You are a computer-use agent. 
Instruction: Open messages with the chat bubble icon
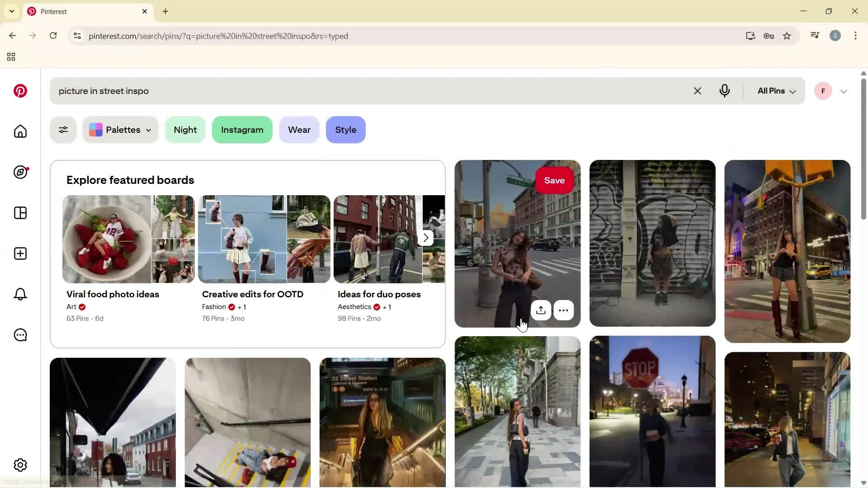20,335
